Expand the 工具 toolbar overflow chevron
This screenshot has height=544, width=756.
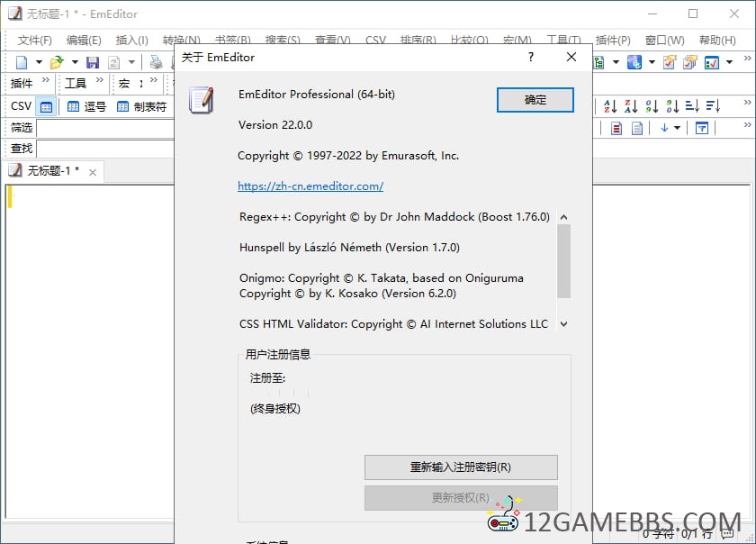click(x=99, y=79)
